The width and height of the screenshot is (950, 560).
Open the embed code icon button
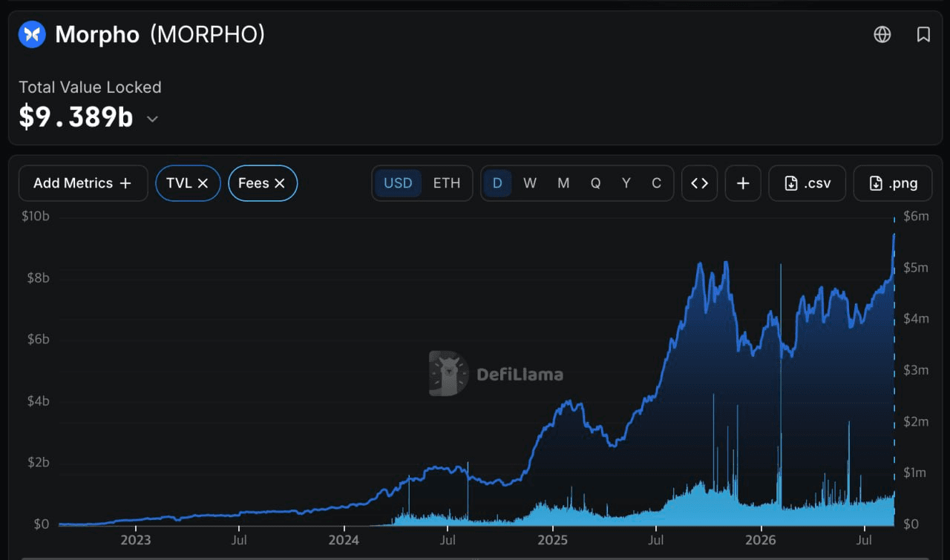(x=700, y=183)
